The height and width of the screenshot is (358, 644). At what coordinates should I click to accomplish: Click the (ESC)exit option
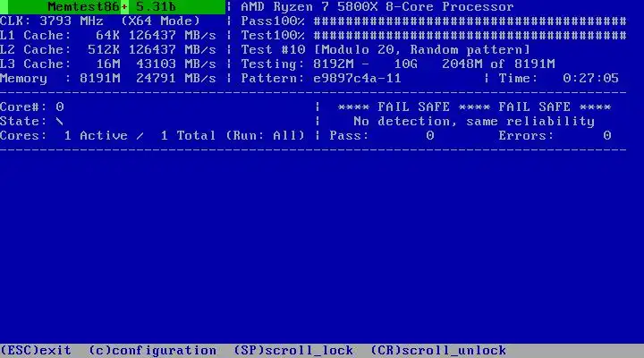[36, 351]
